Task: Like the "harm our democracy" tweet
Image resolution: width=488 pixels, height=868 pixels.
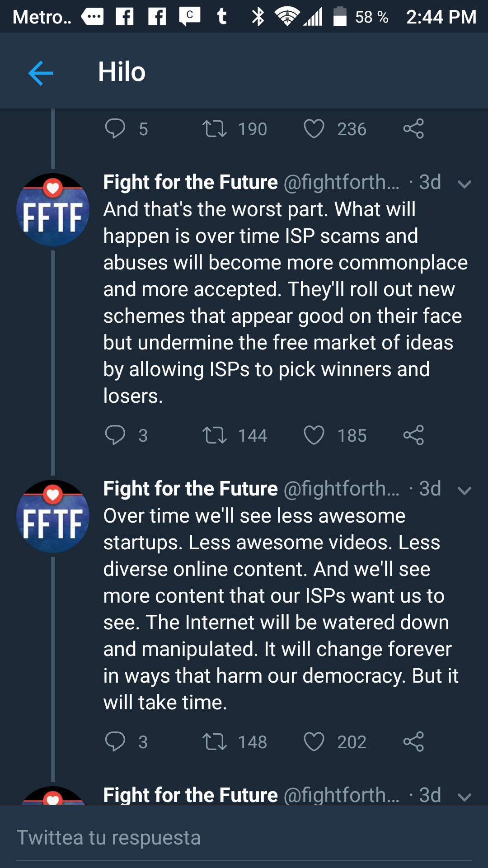Action: 314,742
